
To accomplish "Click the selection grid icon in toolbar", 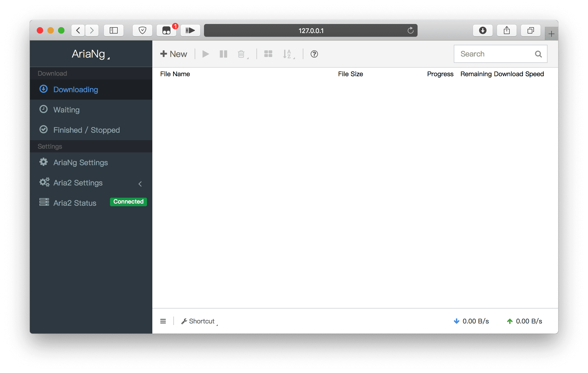I will (x=268, y=54).
